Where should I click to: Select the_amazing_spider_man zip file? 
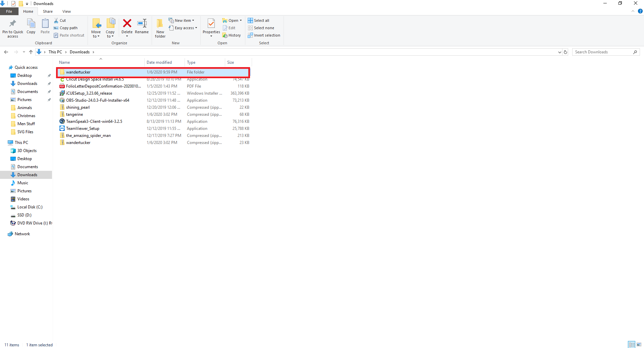(154, 136)
